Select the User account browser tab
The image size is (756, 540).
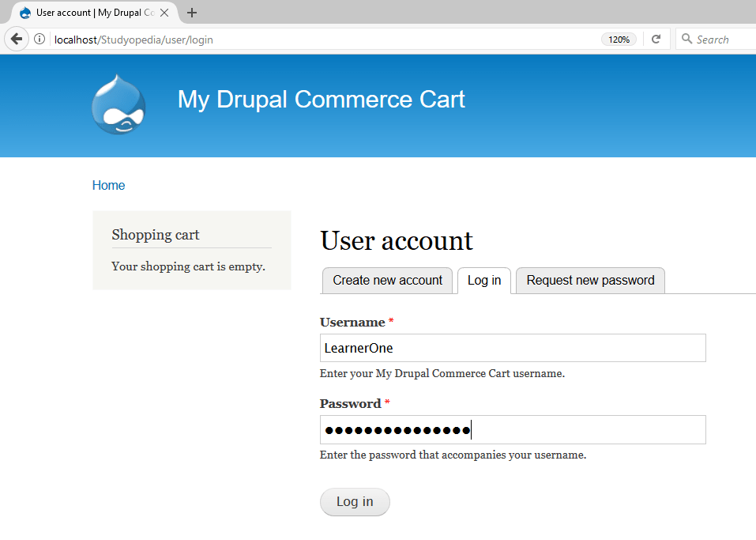pos(95,13)
